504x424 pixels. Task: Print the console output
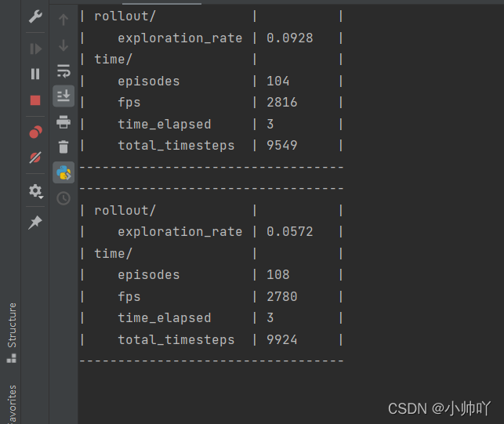click(x=63, y=122)
